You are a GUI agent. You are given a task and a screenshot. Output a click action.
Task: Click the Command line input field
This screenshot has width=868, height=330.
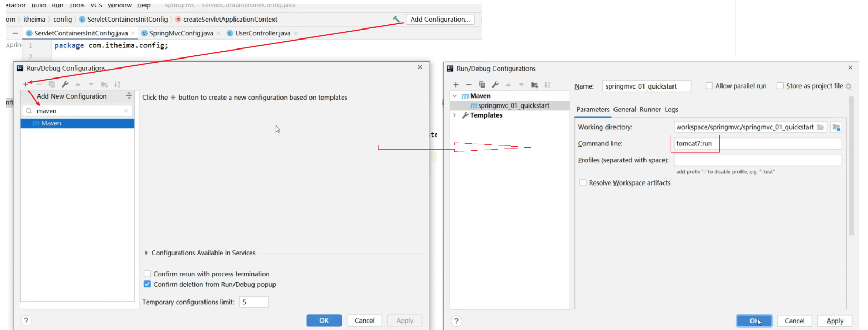(757, 143)
